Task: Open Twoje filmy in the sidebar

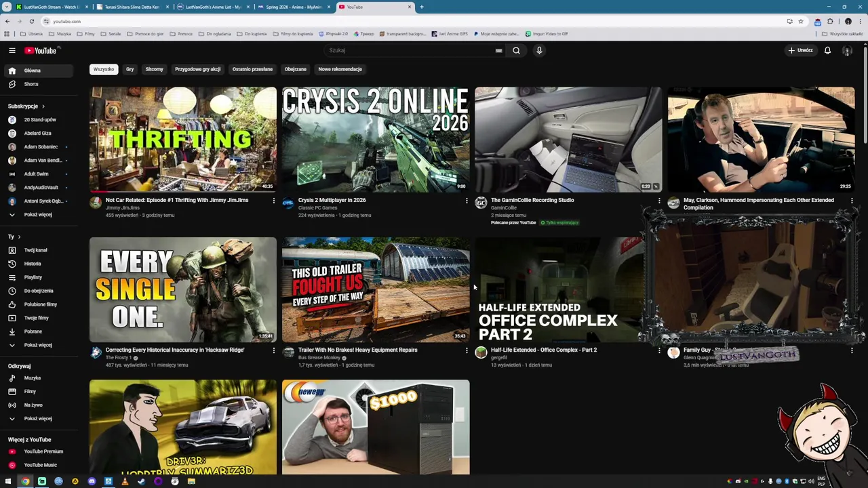Action: point(39,318)
